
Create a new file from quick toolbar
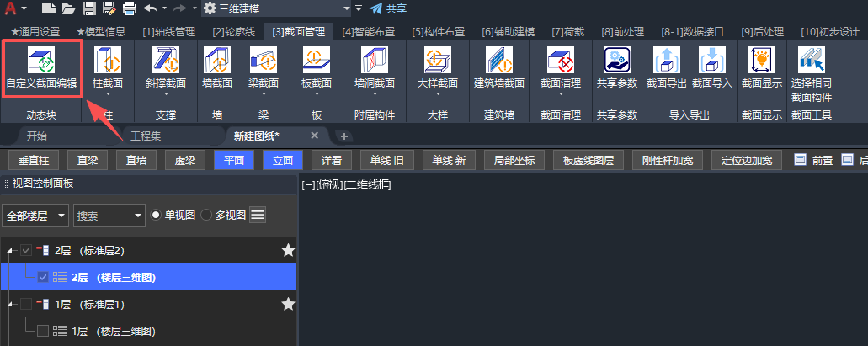pos(49,8)
